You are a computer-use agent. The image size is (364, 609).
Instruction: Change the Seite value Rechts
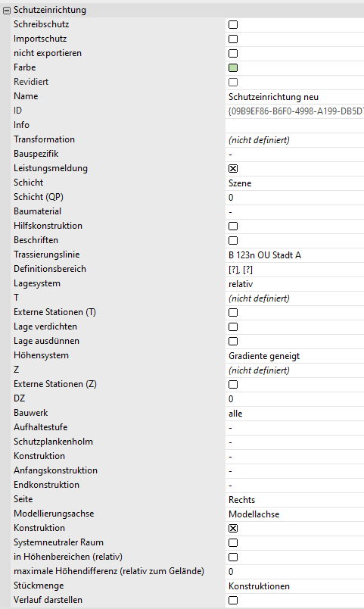(x=294, y=499)
